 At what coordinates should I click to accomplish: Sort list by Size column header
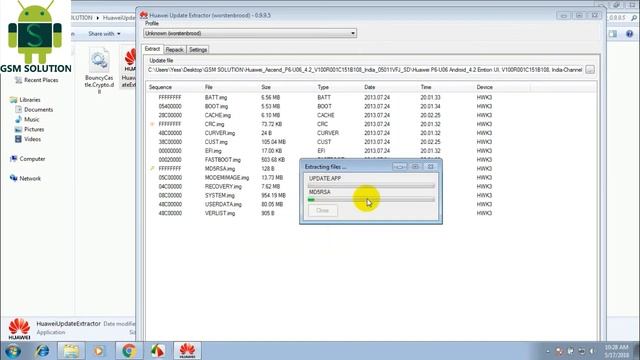(266, 87)
